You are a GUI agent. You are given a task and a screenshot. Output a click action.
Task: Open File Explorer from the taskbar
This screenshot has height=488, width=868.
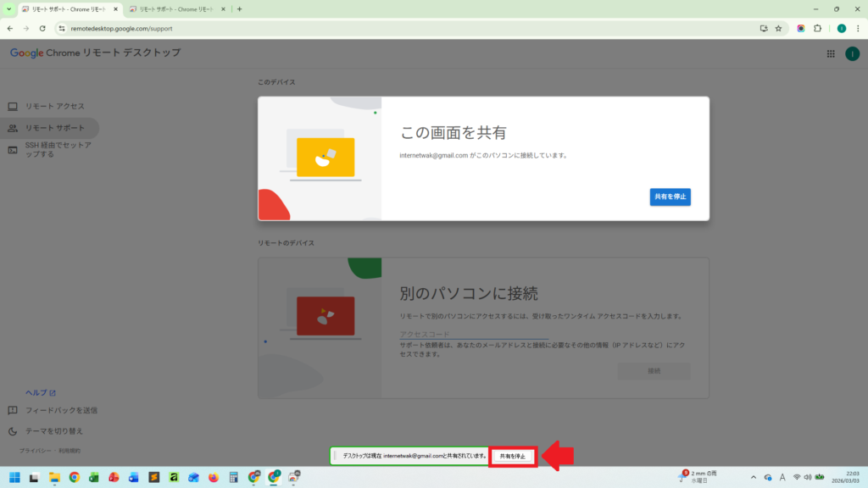click(54, 478)
